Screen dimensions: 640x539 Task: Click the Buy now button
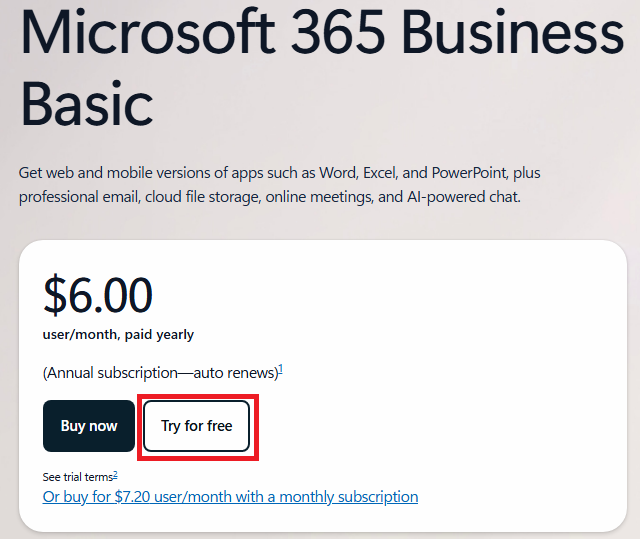(89, 426)
